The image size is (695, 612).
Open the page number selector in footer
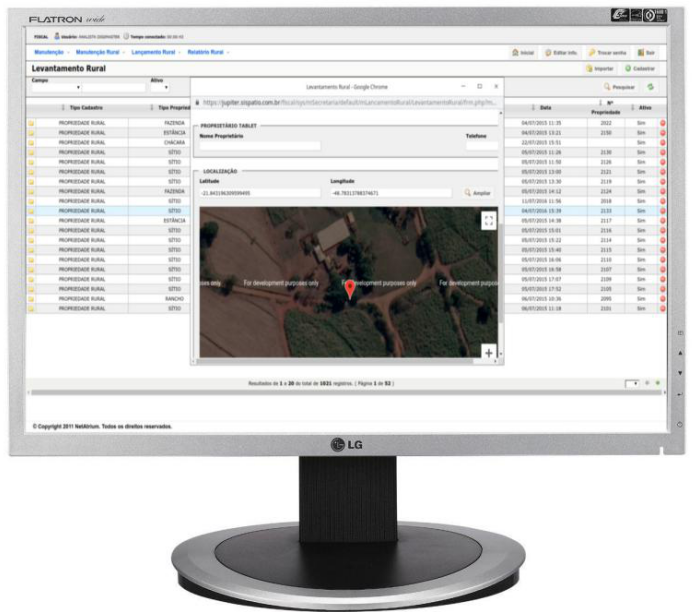coord(631,383)
